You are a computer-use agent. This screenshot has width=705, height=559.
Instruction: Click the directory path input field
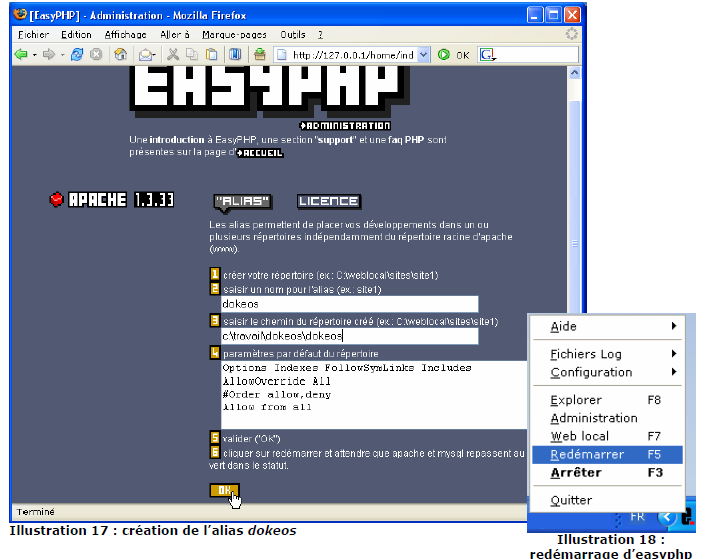coord(349,336)
